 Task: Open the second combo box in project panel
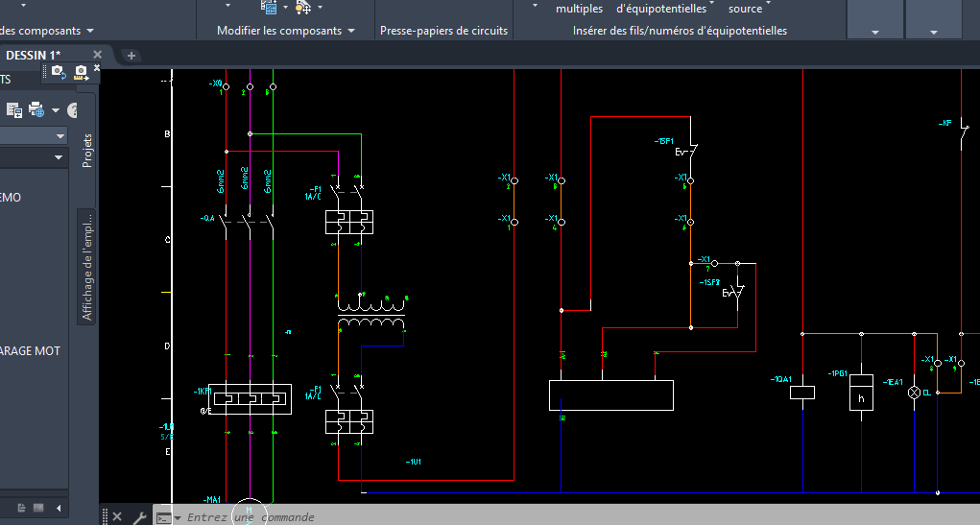(34, 157)
